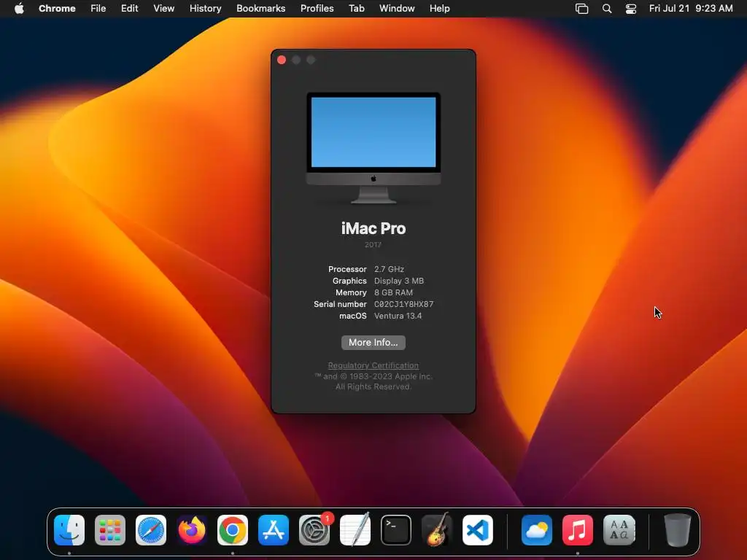Open TextEdit from the dock

[355, 530]
